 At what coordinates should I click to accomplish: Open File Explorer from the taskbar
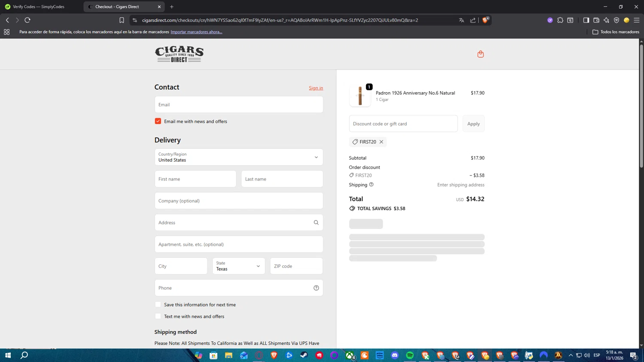coord(228,355)
